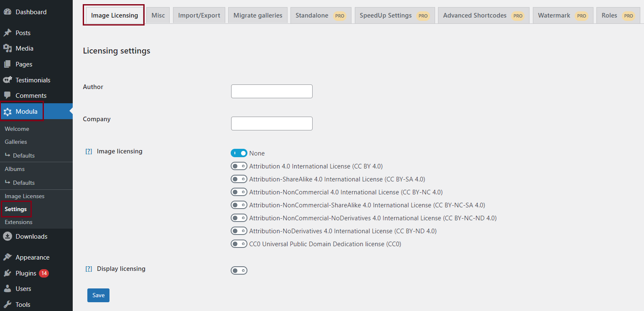
Task: Click the Downloads sidebar icon
Action: click(8, 236)
